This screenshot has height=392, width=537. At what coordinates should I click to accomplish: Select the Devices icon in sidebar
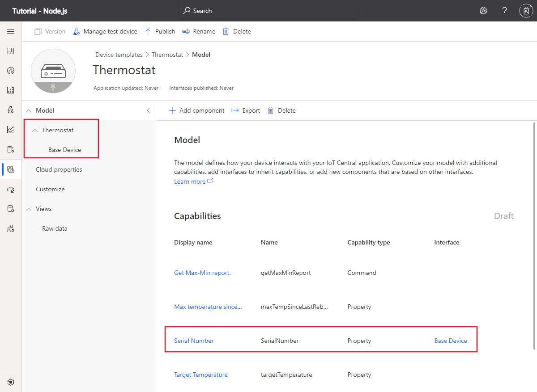11,70
